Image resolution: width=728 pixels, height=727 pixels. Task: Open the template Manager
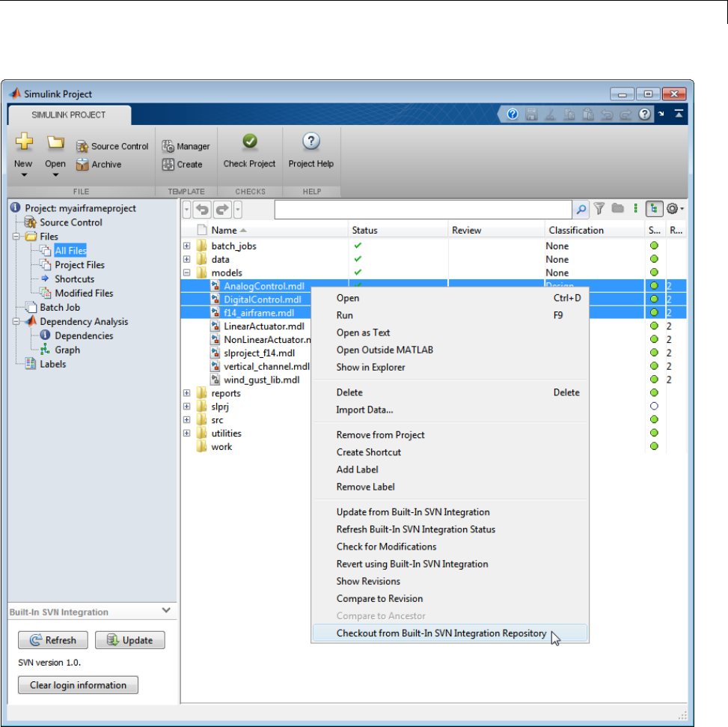click(186, 146)
